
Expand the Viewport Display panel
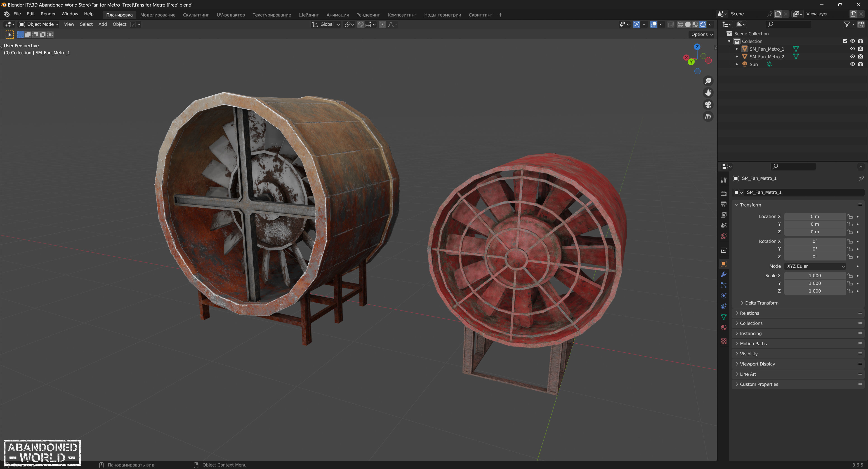(798, 364)
